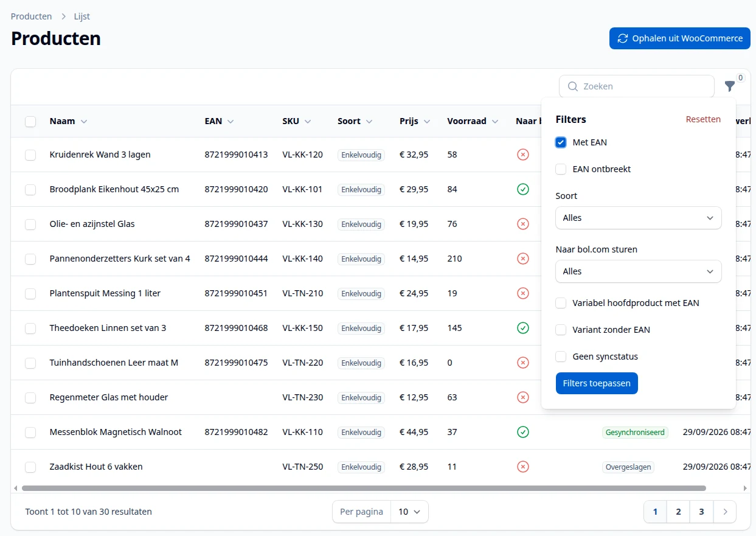The width and height of the screenshot is (756, 536).
Task: Click Resetten to clear filters
Action: tap(703, 119)
